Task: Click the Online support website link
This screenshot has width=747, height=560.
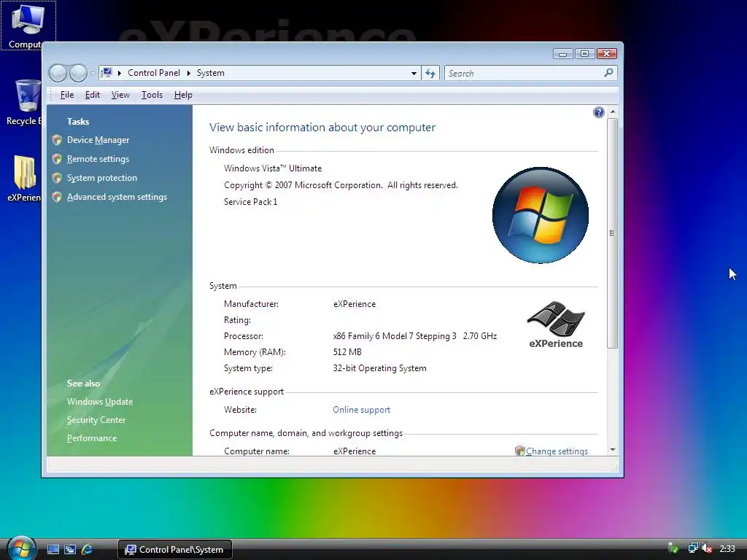Action: tap(362, 410)
